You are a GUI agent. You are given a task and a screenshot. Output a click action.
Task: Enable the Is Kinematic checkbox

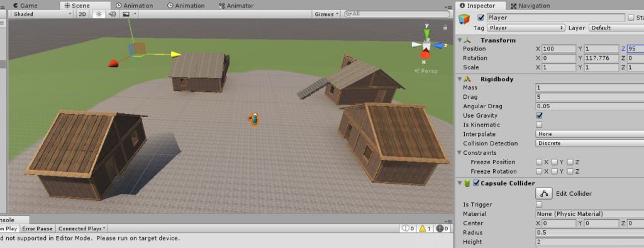pos(539,125)
